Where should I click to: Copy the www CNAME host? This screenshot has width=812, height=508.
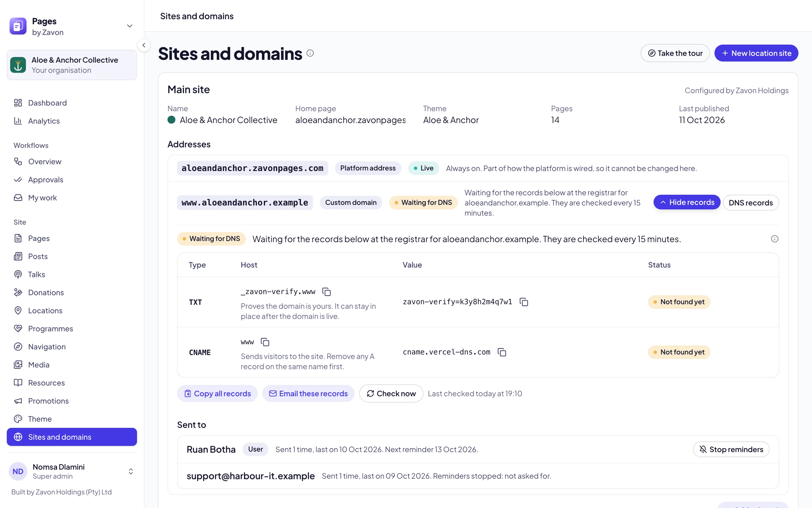(265, 342)
